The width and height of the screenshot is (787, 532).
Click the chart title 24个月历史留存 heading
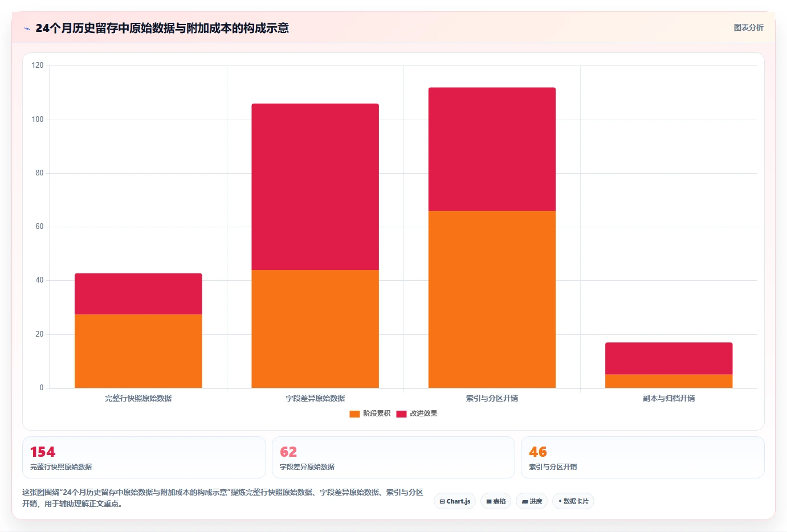click(x=162, y=28)
